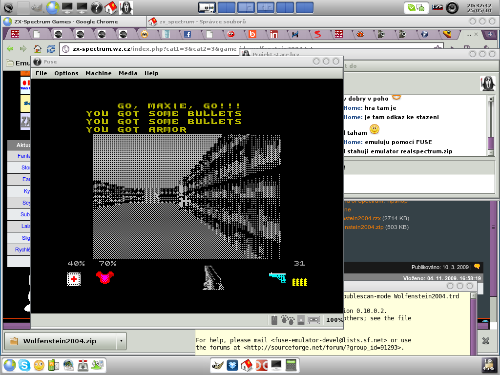Image resolution: width=500 pixels, height=375 pixels.
Task: Switch to the Blogger tab in Chrome
Action: click(x=252, y=34)
